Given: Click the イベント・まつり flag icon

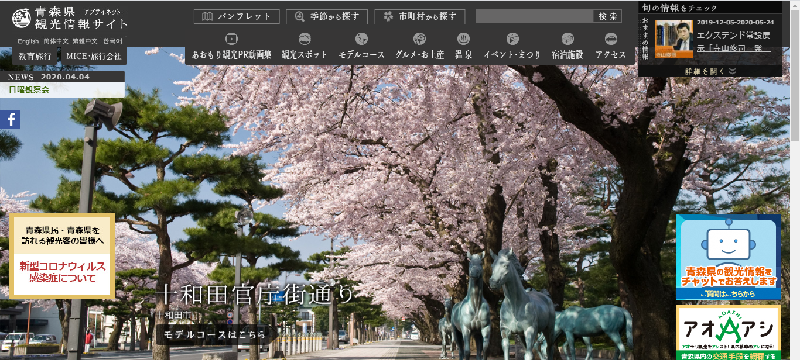Looking at the screenshot, I should pos(512,39).
